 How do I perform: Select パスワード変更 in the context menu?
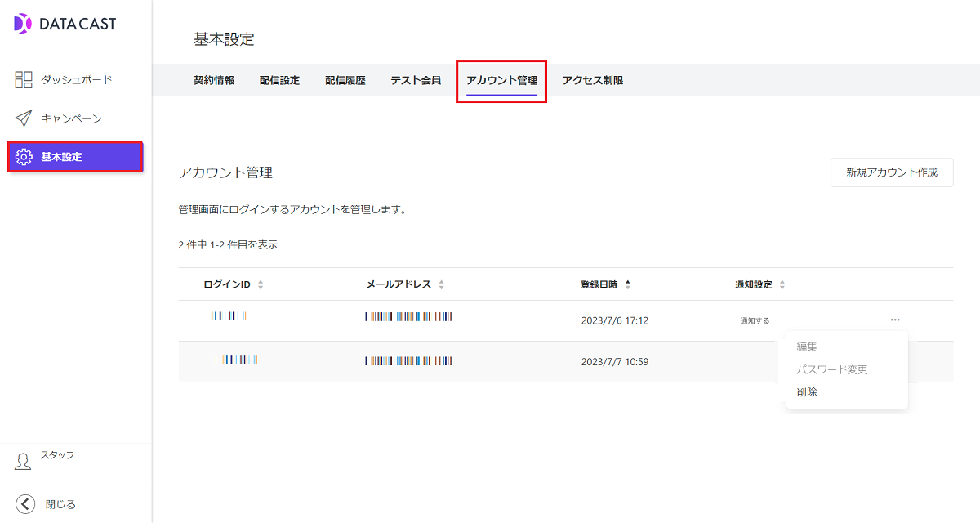[x=832, y=369]
